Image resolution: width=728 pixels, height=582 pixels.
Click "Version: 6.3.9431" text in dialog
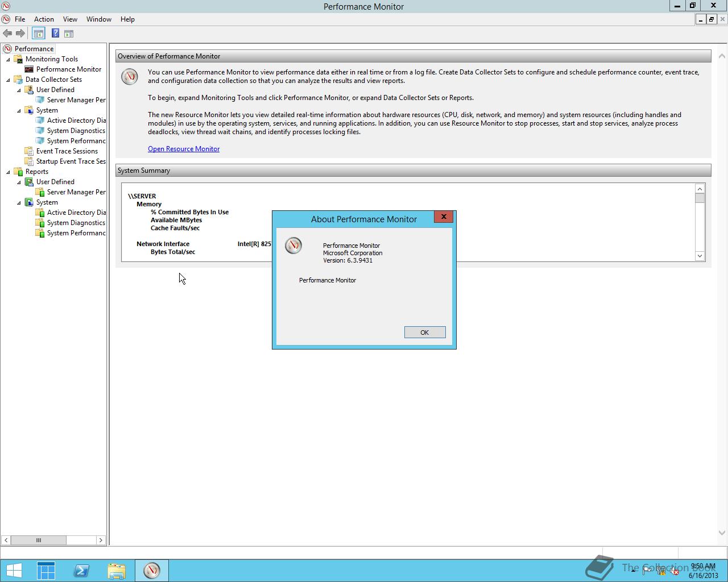(x=348, y=260)
